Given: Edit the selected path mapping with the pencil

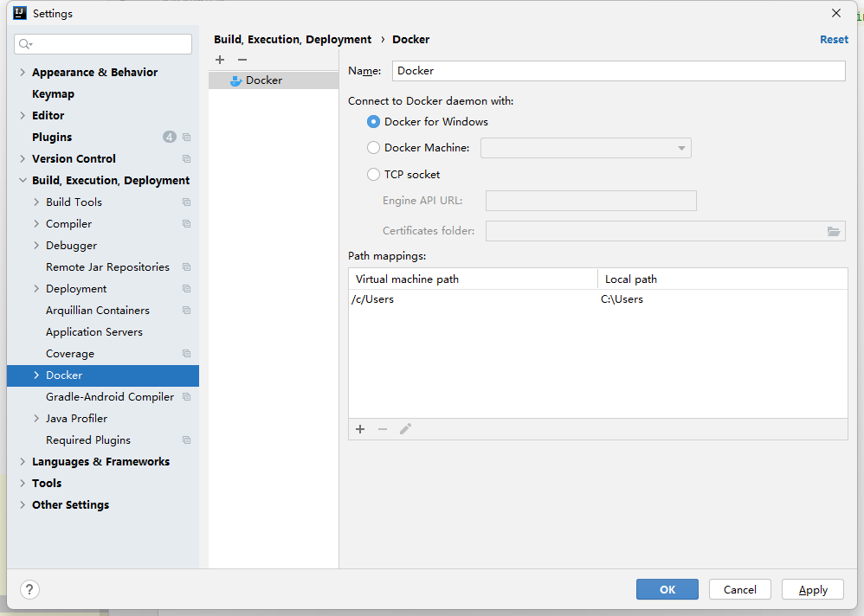Looking at the screenshot, I should click(405, 429).
